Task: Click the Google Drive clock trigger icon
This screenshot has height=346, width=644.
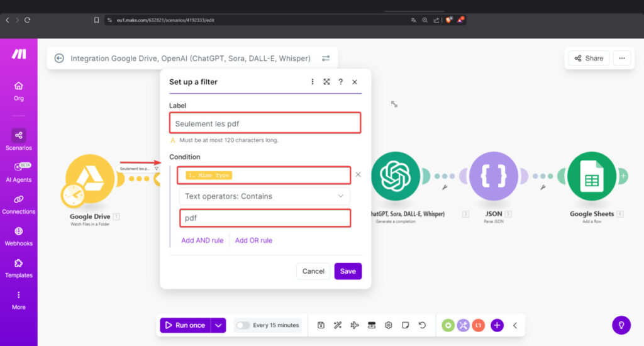Action: tap(73, 195)
